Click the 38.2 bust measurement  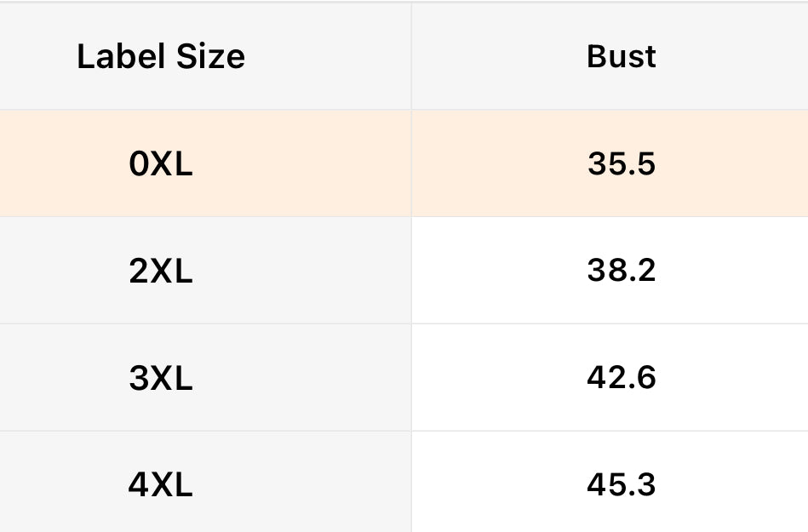pos(622,272)
